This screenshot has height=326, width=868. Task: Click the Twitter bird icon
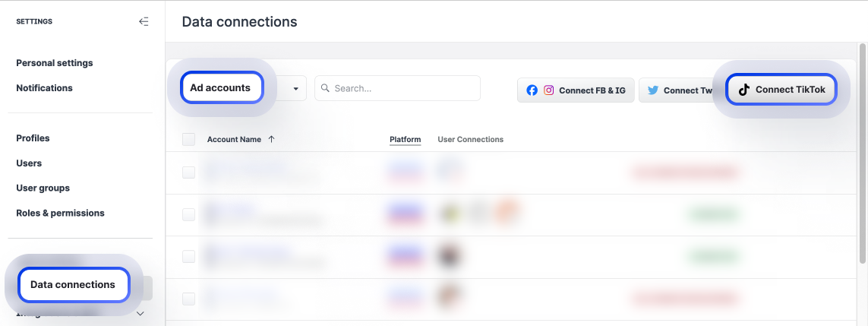[652, 90]
